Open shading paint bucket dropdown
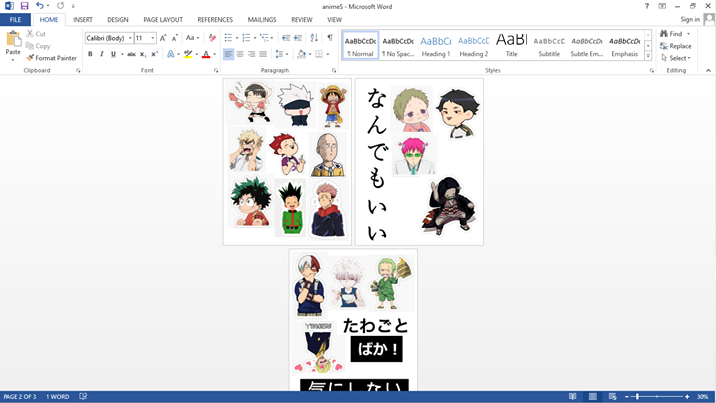 [310, 54]
